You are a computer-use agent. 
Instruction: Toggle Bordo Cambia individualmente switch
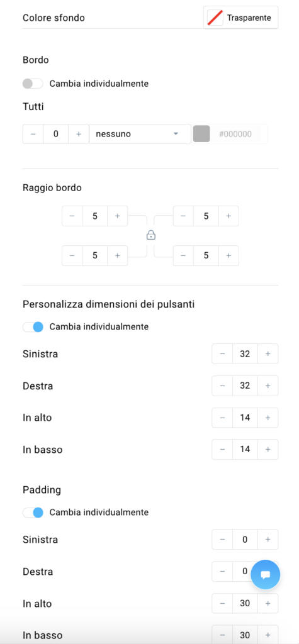33,84
